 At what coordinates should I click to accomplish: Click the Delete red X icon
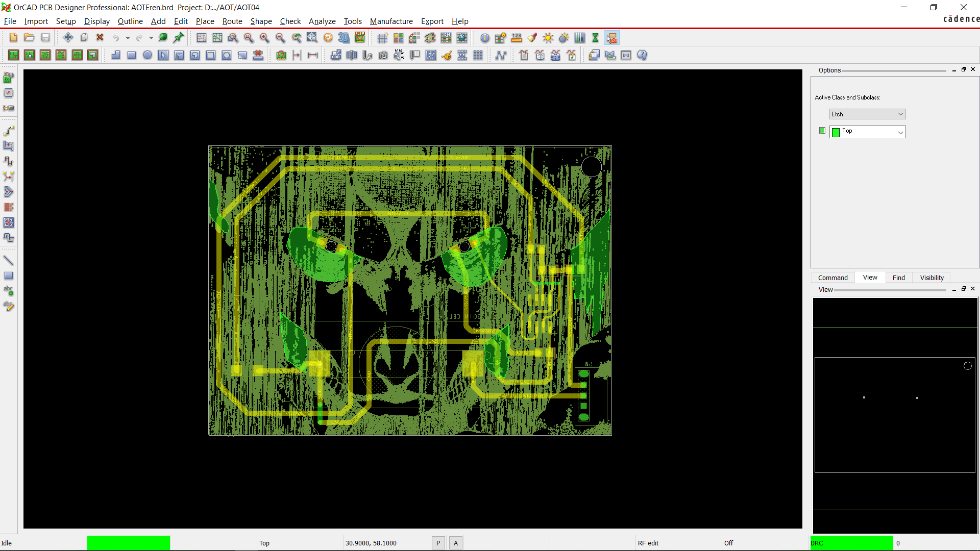(100, 38)
